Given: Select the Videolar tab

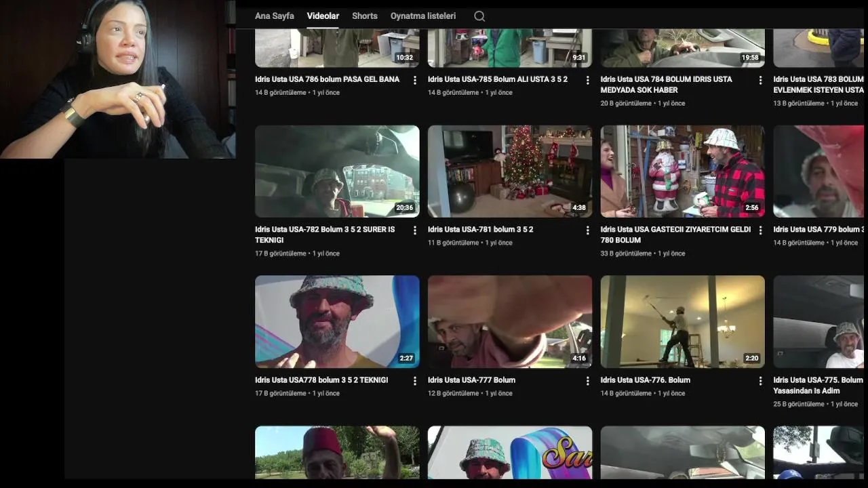Looking at the screenshot, I should [323, 16].
